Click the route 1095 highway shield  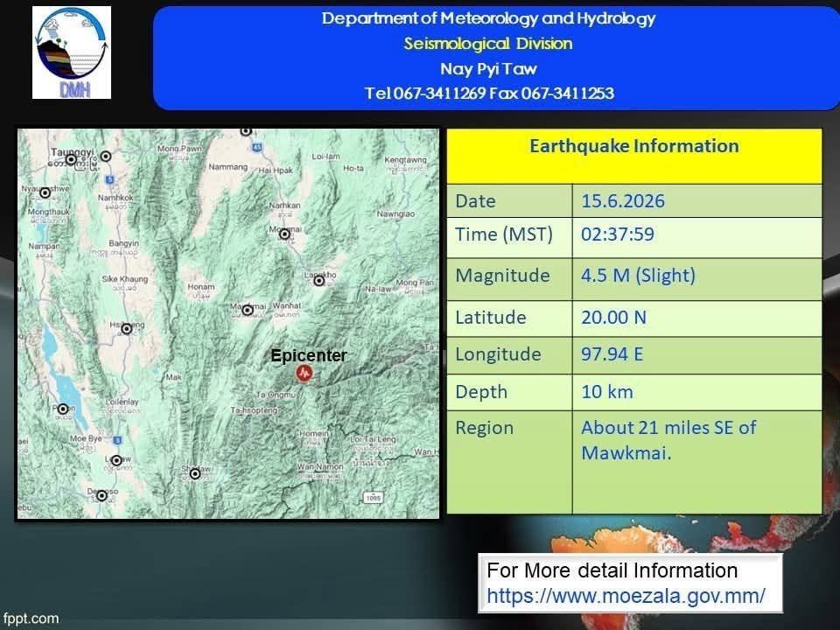[373, 498]
